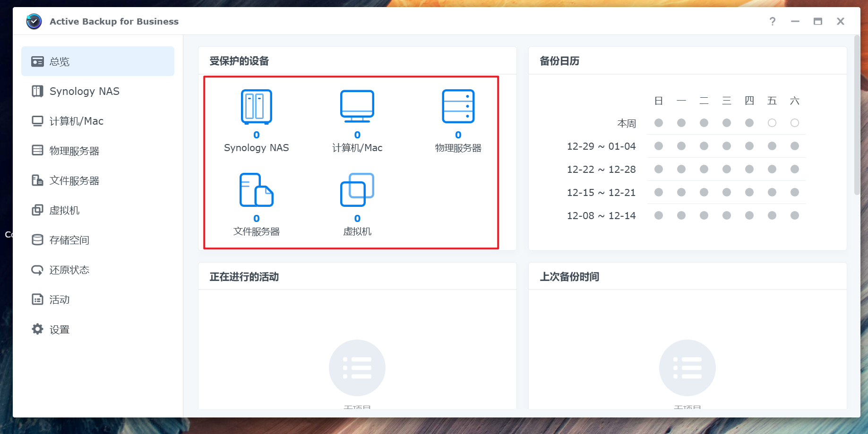This screenshot has width=868, height=434.
Task: Click the 计算机/Mac label under protected devices
Action: click(357, 148)
